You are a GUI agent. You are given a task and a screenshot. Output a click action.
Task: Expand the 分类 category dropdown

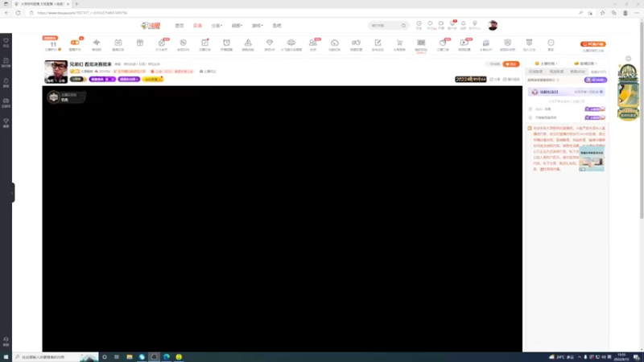tap(217, 26)
